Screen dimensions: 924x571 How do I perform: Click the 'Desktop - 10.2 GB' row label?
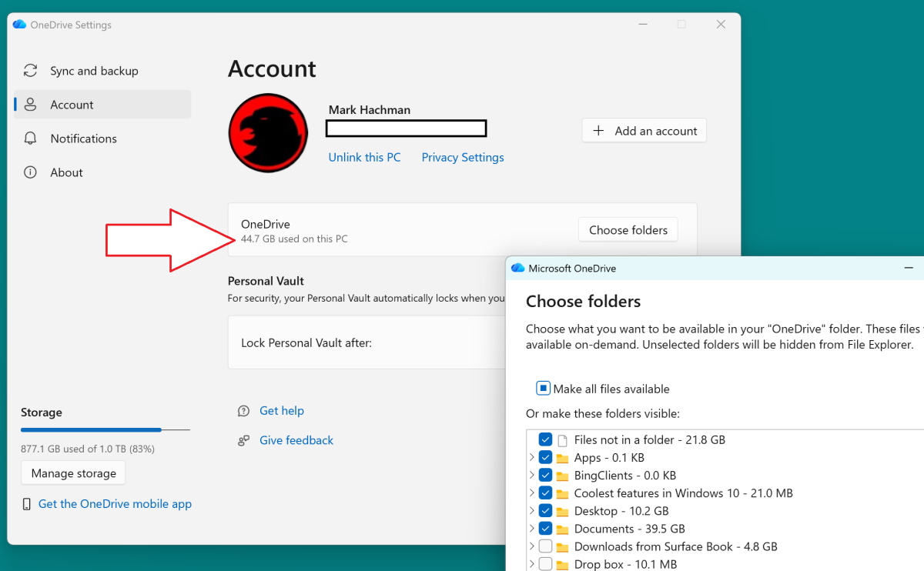click(621, 511)
